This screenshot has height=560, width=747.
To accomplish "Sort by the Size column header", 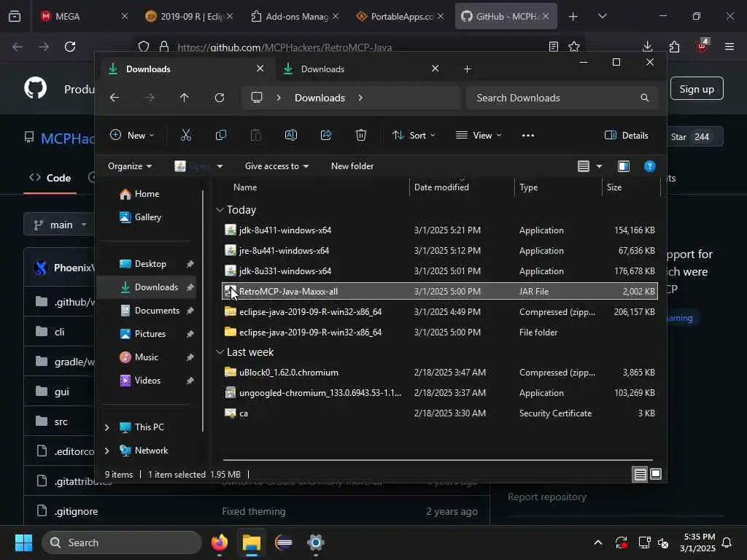I will click(614, 187).
